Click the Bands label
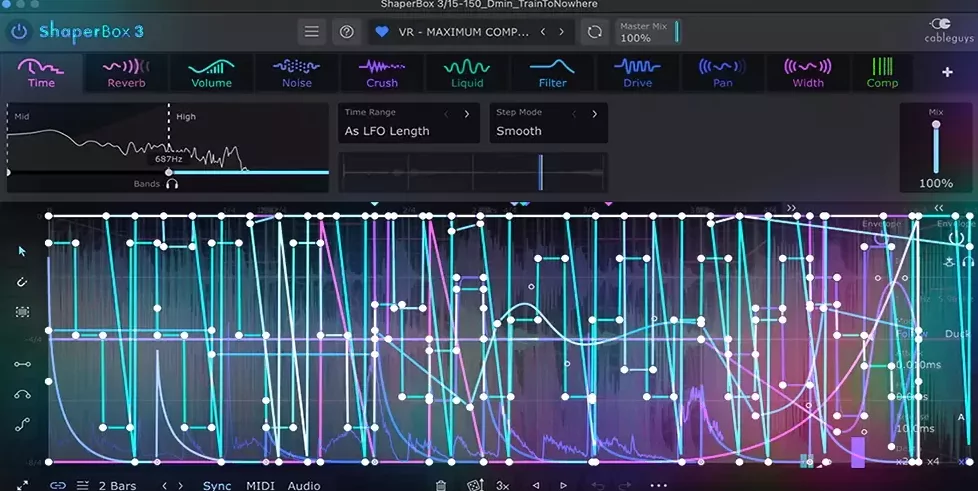978x491 pixels. click(x=147, y=184)
